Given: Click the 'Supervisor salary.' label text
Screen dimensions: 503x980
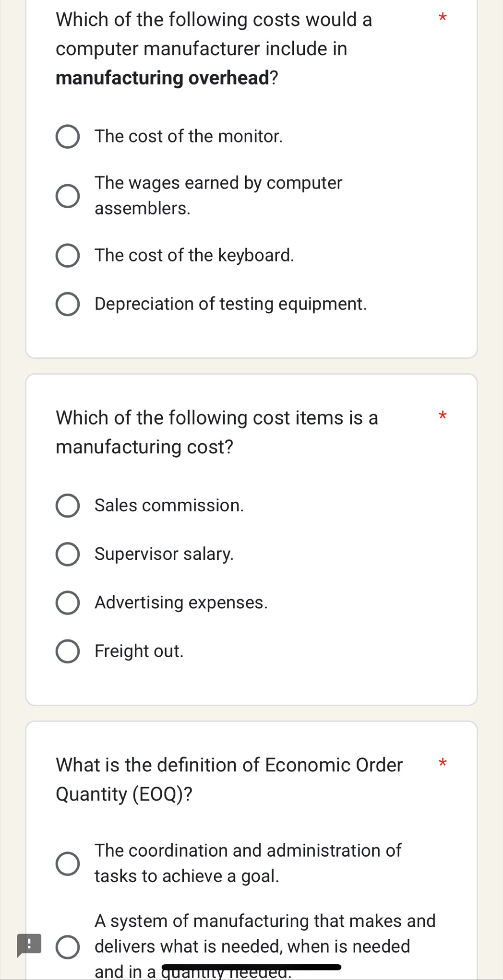Looking at the screenshot, I should [x=164, y=554].
